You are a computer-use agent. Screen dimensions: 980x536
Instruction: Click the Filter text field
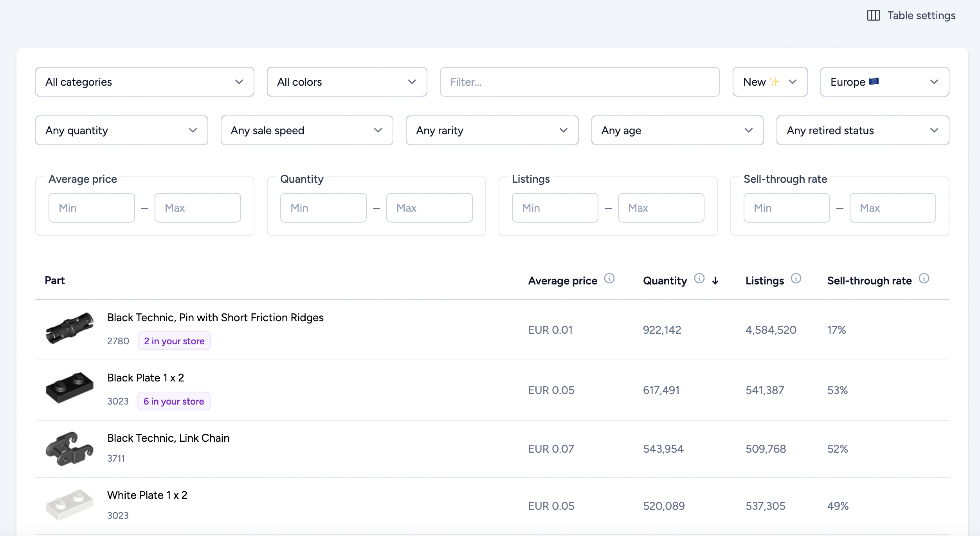tap(580, 82)
